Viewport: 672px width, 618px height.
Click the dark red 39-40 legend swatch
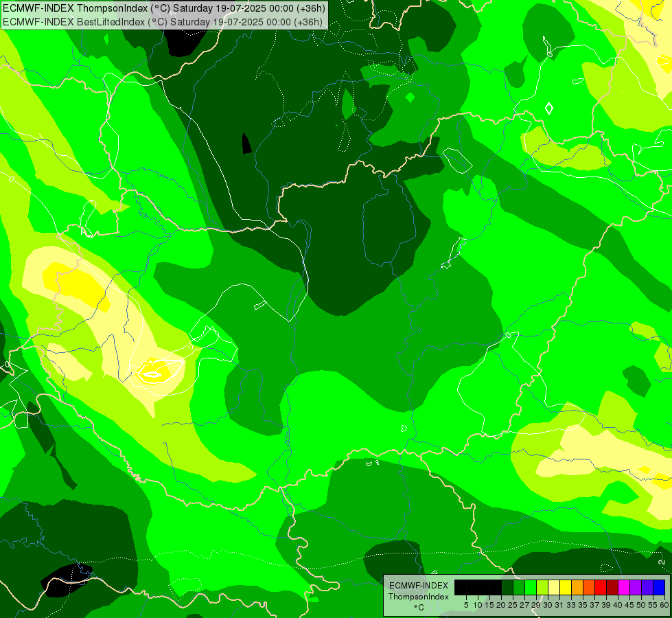612,587
